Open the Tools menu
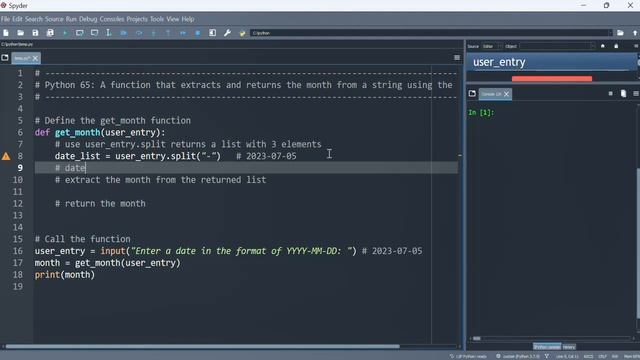 (157, 19)
